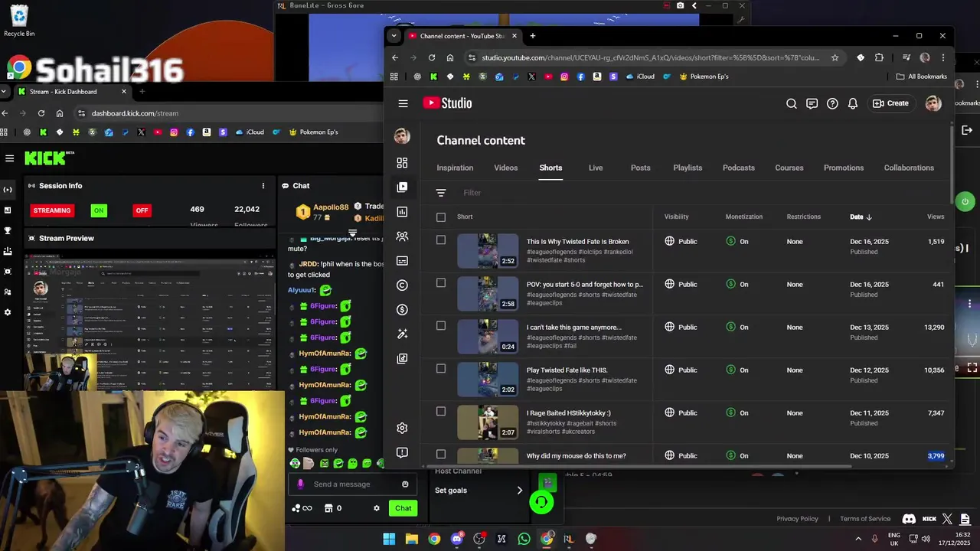Open Chrome three-dot menu in YouTube window
This screenshot has width=980, height=551.
943,57
